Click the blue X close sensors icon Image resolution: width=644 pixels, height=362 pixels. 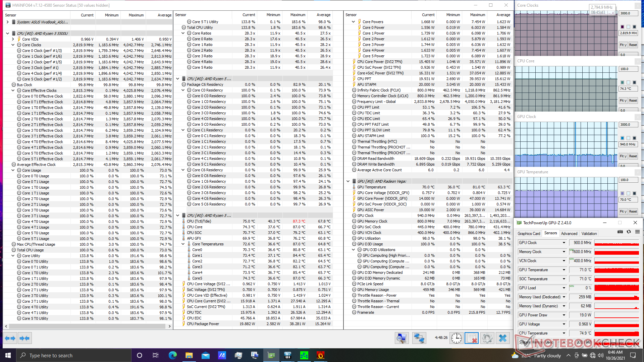(x=502, y=338)
